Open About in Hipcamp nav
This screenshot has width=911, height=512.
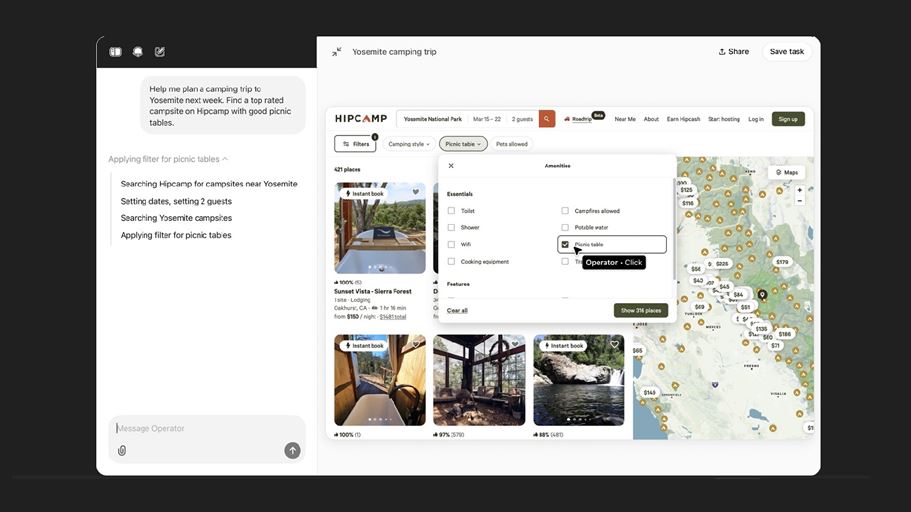(x=651, y=119)
